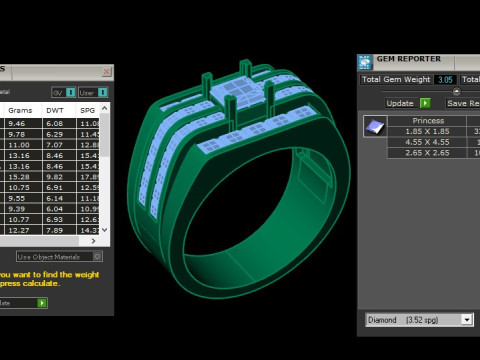
Task: Click the DWT column header
Action: [x=59, y=110]
